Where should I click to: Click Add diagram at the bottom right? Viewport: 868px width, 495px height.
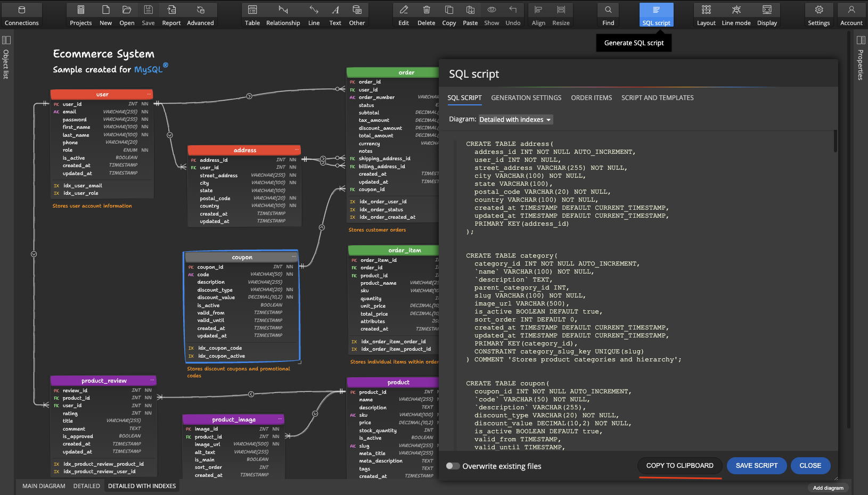pyautogui.click(x=828, y=488)
